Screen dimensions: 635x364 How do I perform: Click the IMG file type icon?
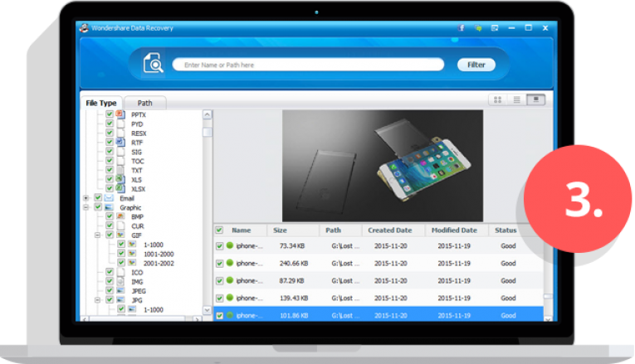coord(120,281)
